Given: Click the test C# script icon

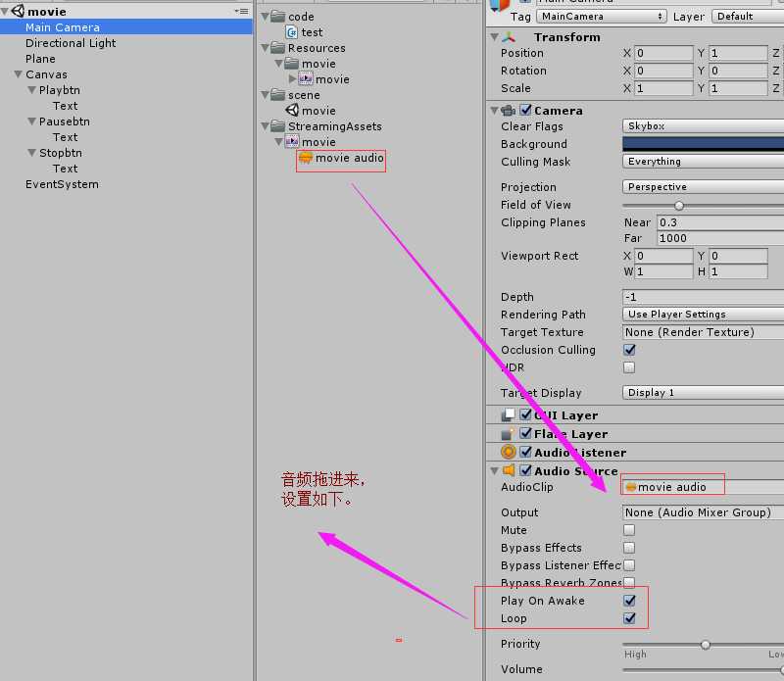Looking at the screenshot, I should click(292, 32).
